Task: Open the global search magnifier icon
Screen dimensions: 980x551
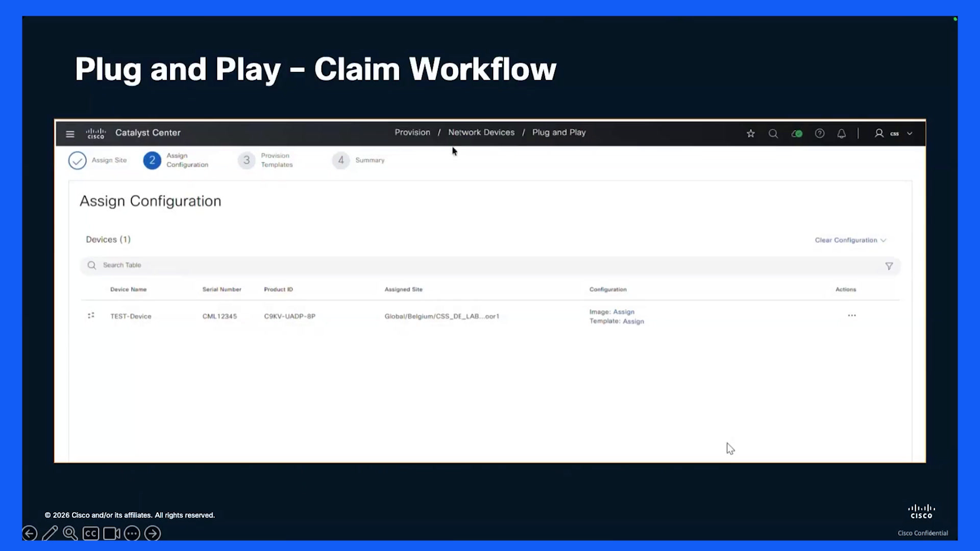Action: click(x=773, y=134)
